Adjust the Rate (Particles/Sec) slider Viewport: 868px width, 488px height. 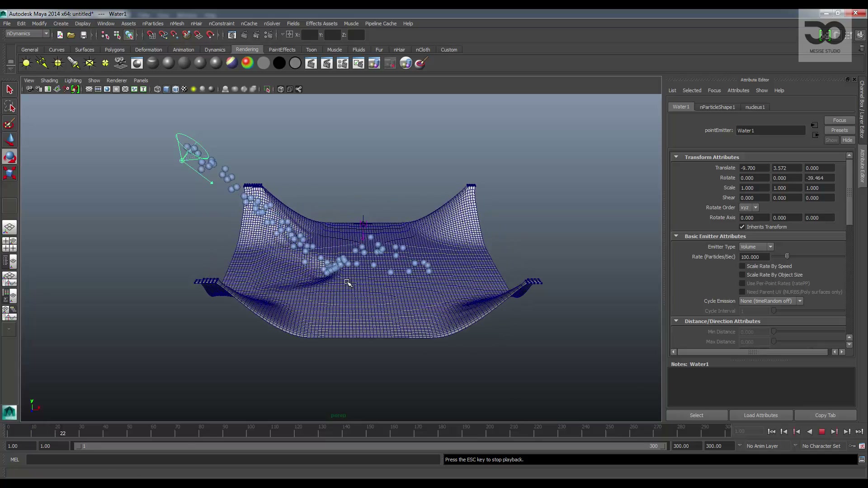click(787, 257)
